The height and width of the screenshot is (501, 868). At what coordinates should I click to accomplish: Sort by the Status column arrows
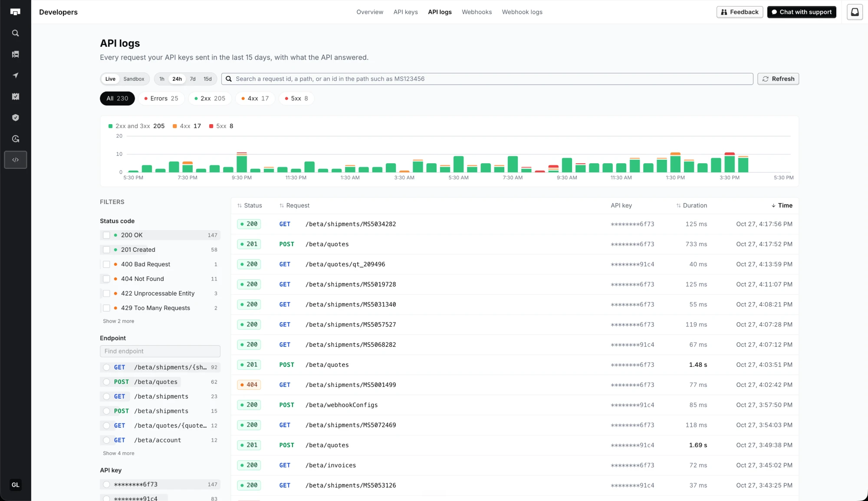click(240, 205)
